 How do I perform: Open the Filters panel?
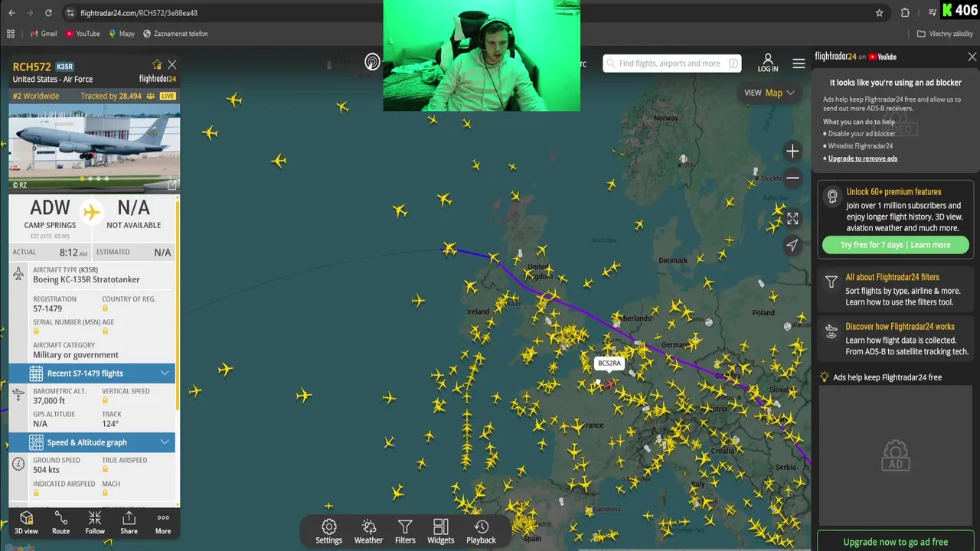coord(405,532)
